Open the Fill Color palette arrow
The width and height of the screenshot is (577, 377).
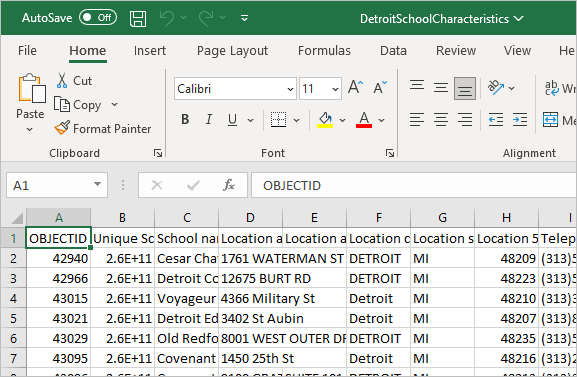point(343,120)
